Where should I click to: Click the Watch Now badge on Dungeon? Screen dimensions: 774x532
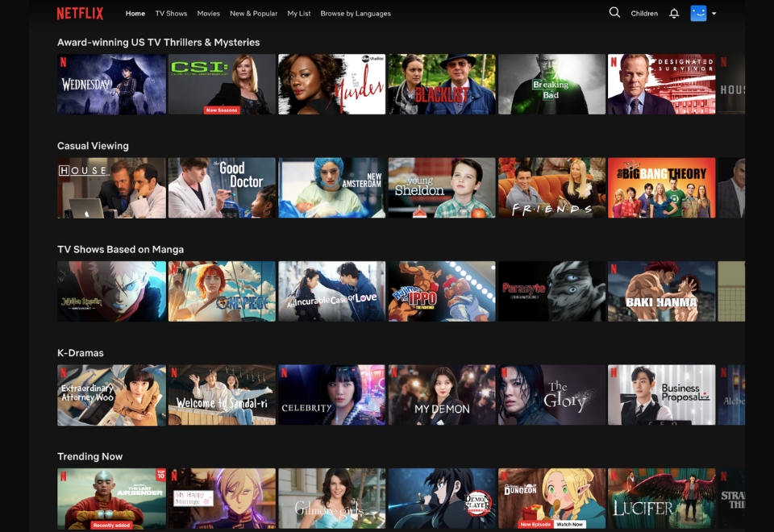pyautogui.click(x=569, y=524)
